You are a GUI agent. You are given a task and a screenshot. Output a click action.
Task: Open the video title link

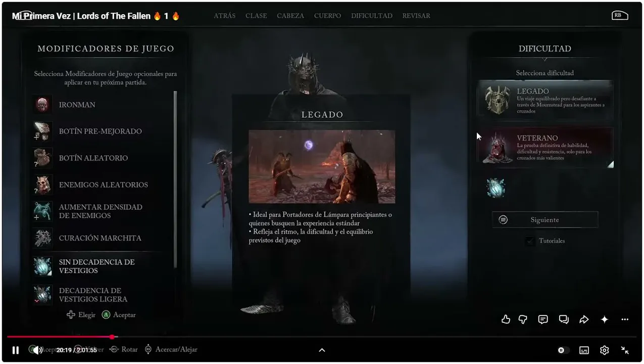click(x=96, y=16)
